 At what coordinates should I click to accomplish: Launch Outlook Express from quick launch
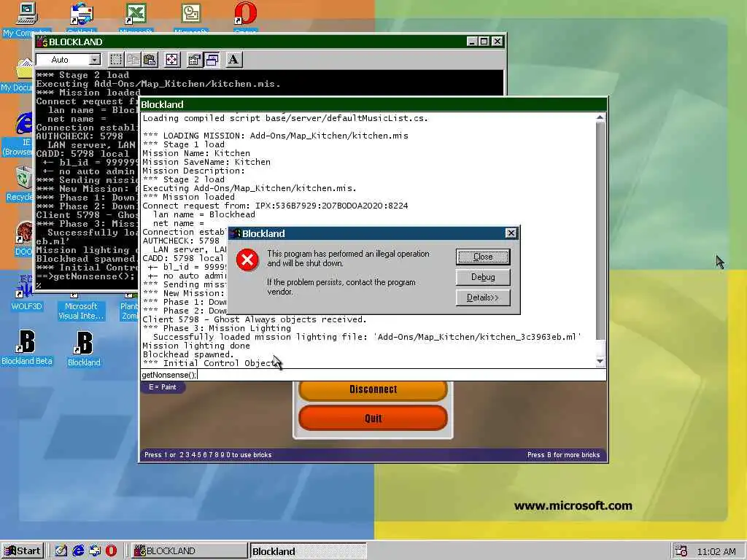pyautogui.click(x=95, y=551)
